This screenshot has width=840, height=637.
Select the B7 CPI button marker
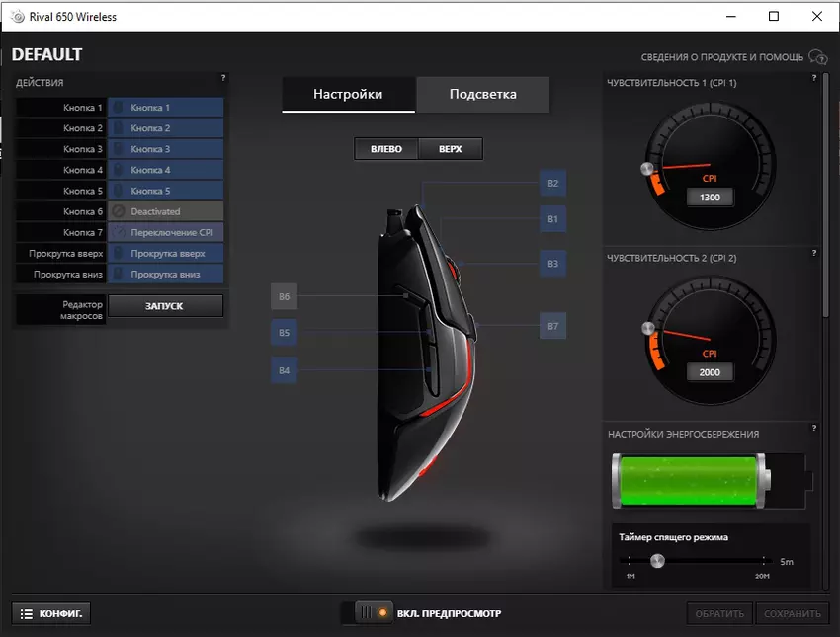[x=553, y=326]
